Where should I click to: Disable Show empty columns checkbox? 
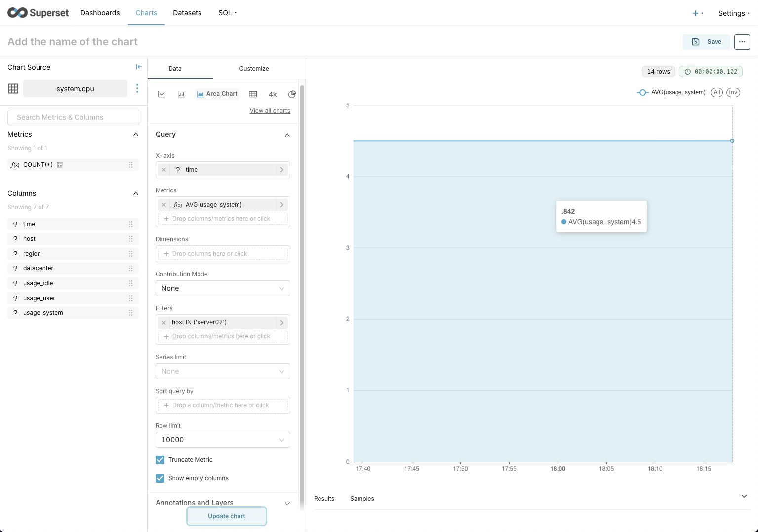pos(160,478)
